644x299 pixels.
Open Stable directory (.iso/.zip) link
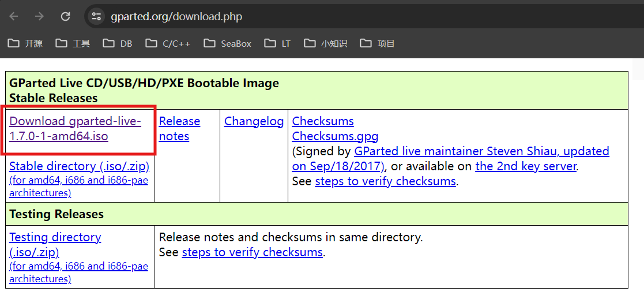point(79,166)
